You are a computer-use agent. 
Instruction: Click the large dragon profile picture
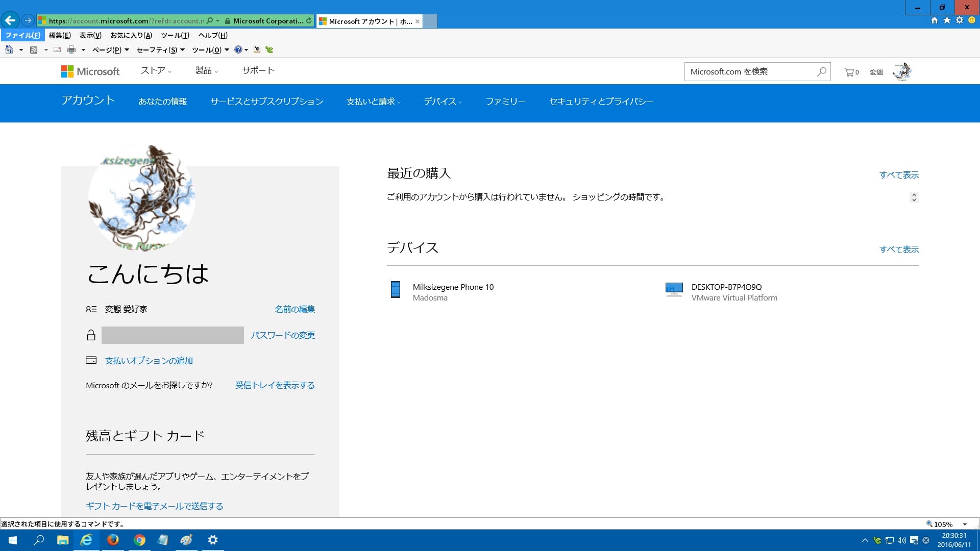[x=141, y=197]
